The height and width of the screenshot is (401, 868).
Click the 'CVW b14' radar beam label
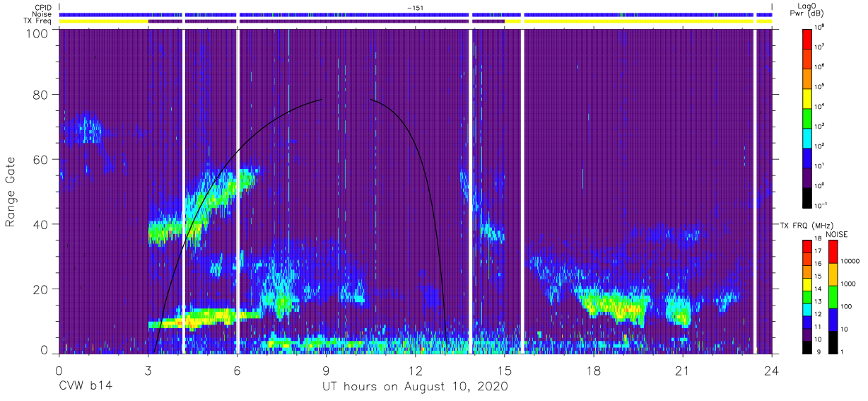pyautogui.click(x=86, y=387)
